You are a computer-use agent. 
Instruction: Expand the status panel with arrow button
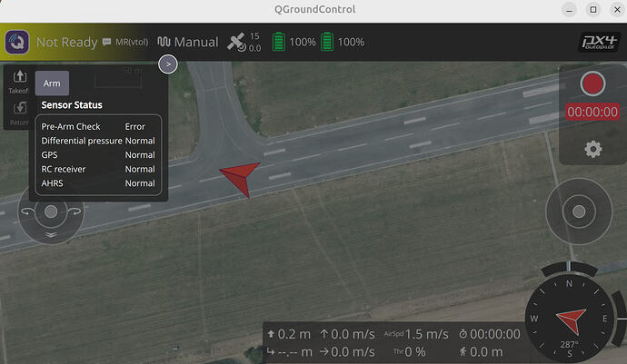click(167, 64)
